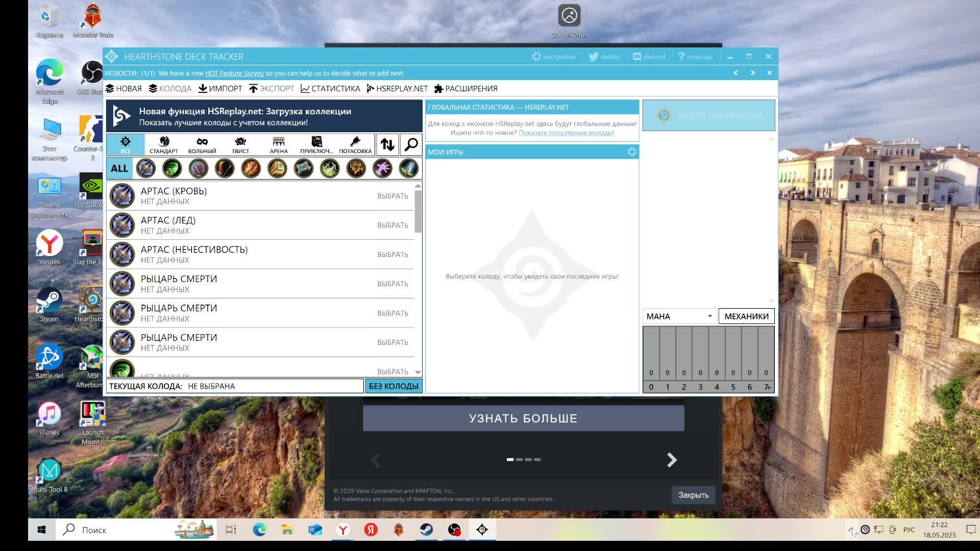The height and width of the screenshot is (551, 980).
Task: Open Показать популярные колоды link
Action: click(566, 133)
